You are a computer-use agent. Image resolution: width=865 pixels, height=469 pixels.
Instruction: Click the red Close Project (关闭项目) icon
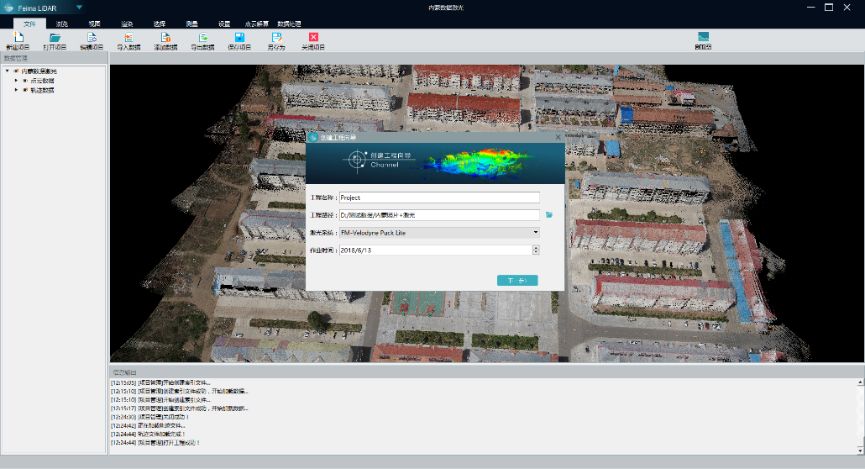coord(313,38)
